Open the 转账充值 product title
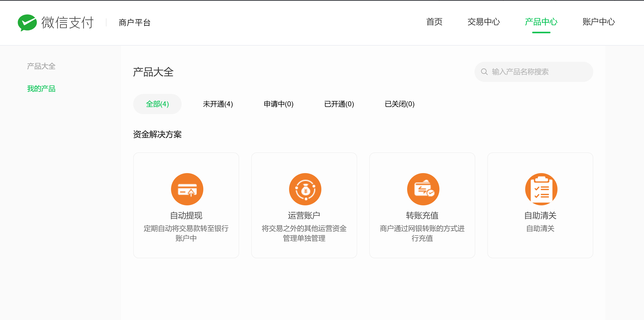The height and width of the screenshot is (320, 644). [x=422, y=215]
